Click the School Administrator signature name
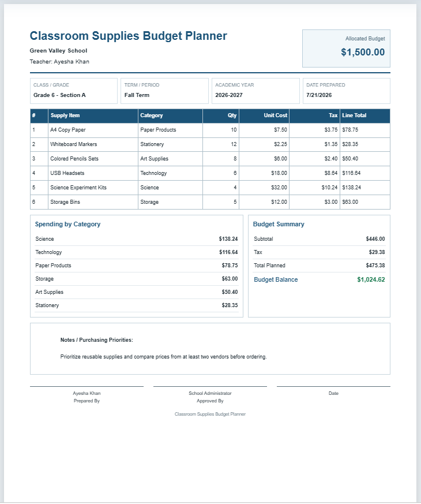421x504 pixels. (x=210, y=393)
